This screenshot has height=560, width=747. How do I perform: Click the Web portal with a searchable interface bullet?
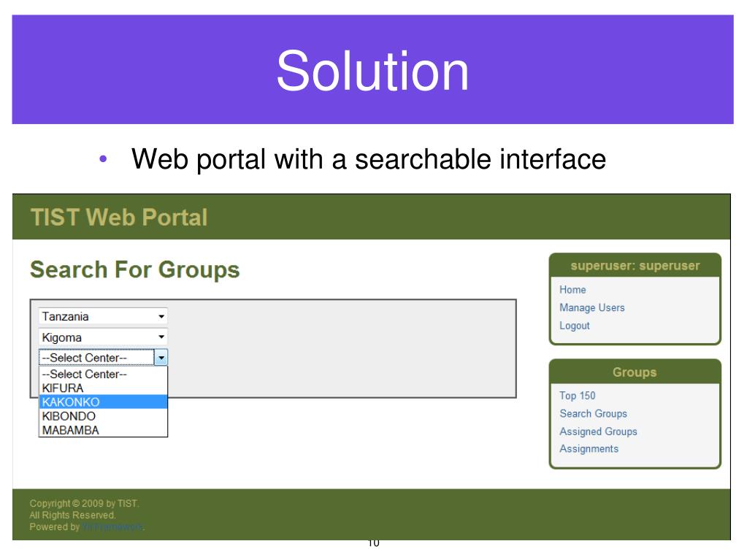tap(369, 159)
